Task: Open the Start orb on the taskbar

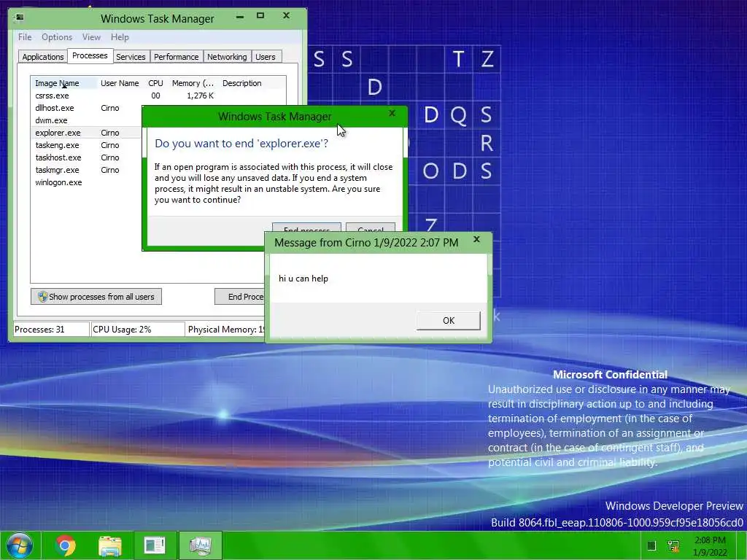Action: pyautogui.click(x=20, y=545)
